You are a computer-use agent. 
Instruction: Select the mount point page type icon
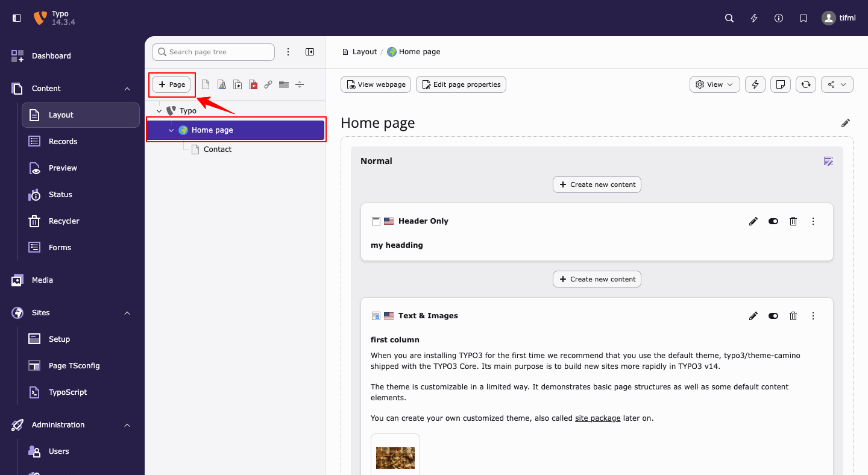[x=253, y=85]
